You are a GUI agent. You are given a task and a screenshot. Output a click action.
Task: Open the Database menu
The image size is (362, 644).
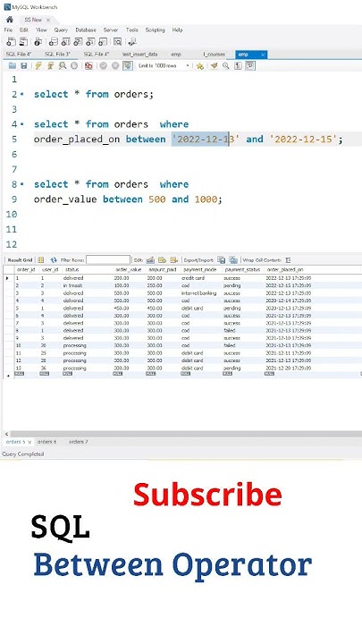(86, 30)
